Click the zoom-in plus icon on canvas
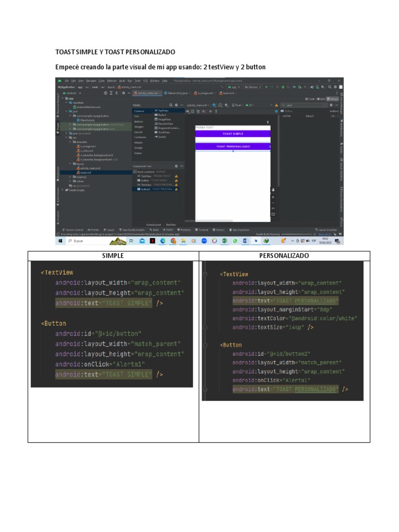 [273, 197]
